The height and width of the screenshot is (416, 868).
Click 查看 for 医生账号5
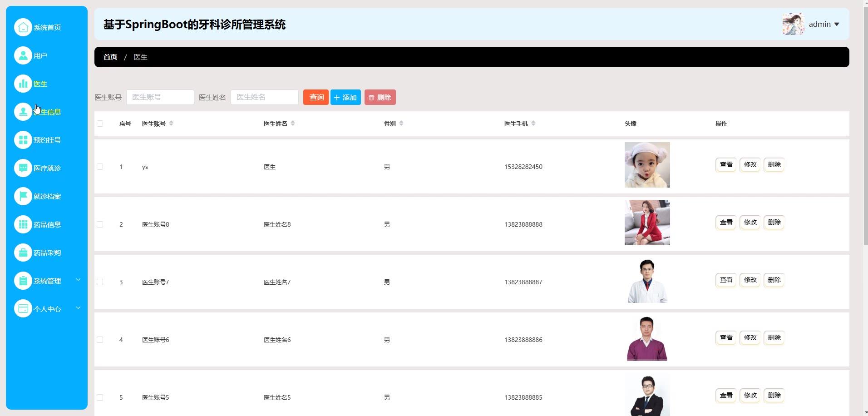click(726, 395)
